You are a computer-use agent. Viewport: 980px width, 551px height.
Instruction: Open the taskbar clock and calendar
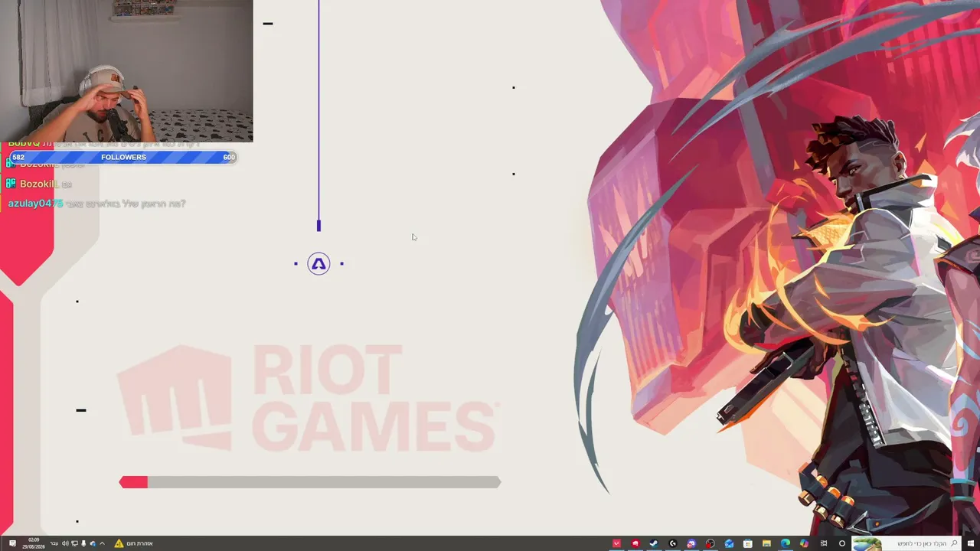tap(34, 543)
